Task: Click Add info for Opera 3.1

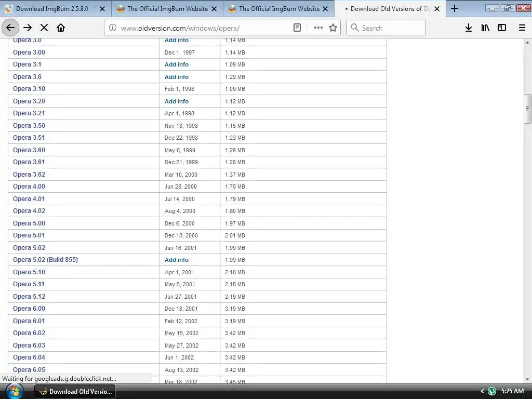Action: coord(177,64)
